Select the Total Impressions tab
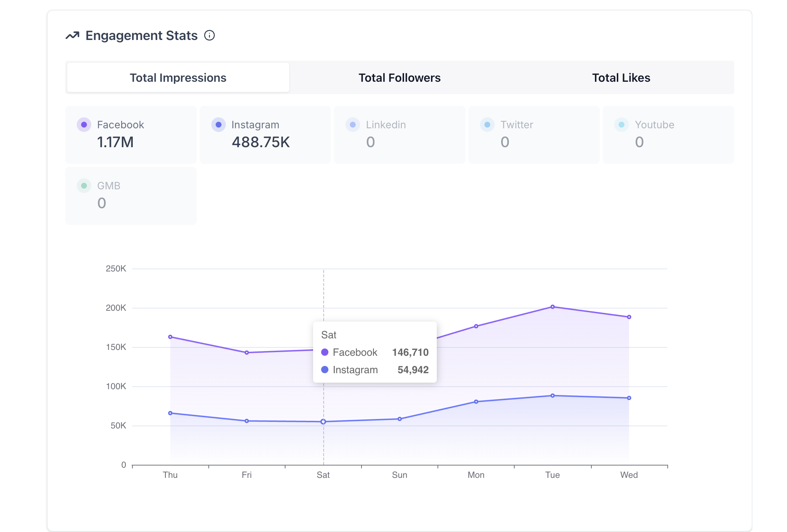Image resolution: width=787 pixels, height=532 pixels. pyautogui.click(x=178, y=78)
